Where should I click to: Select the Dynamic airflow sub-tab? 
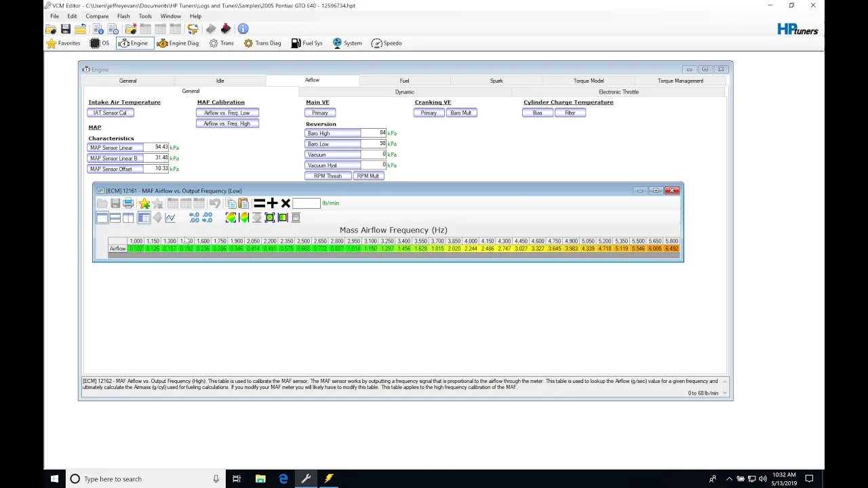tap(405, 91)
